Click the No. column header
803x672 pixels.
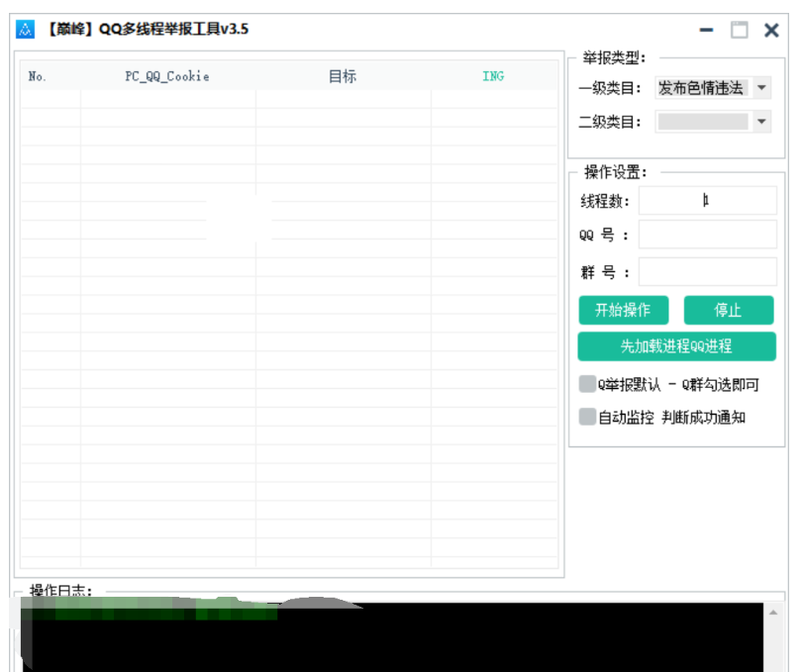click(38, 76)
